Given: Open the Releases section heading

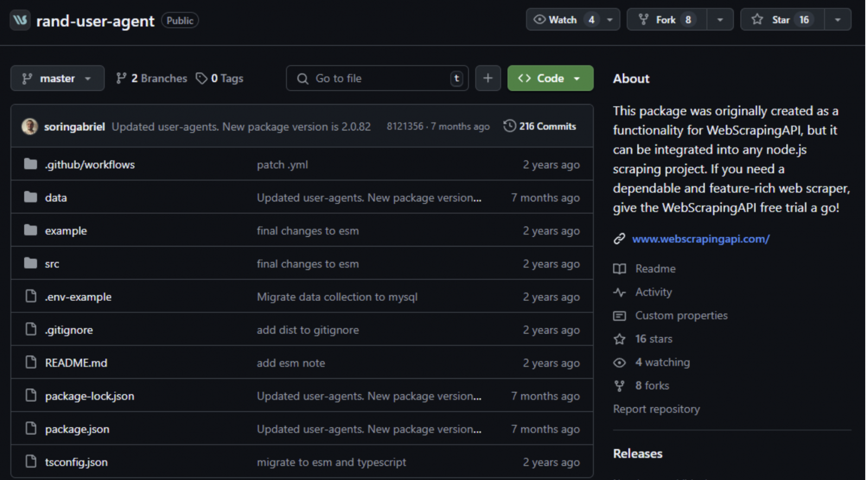Looking at the screenshot, I should coord(637,453).
